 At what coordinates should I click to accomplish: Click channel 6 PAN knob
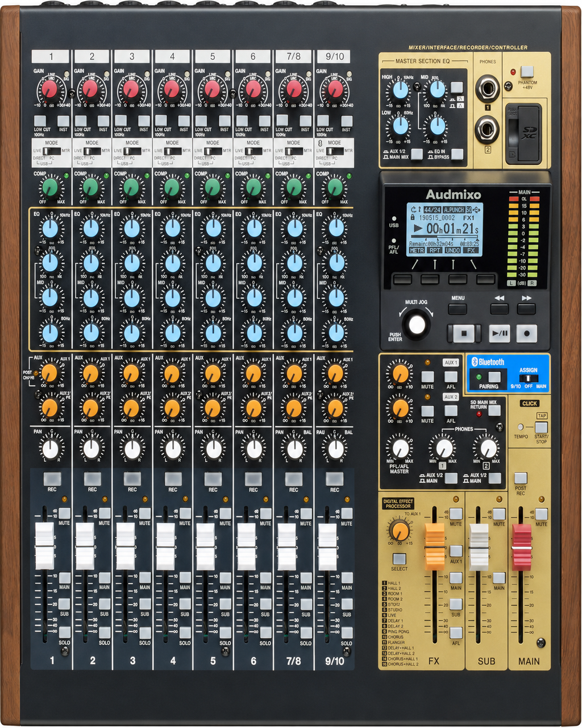point(254,449)
